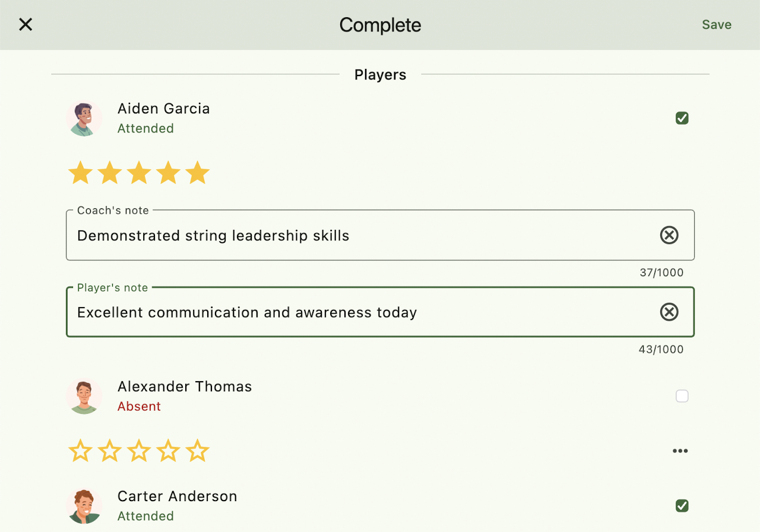Set Aiden Garcia's rating to one star
This screenshot has height=532, width=760.
pos(80,173)
